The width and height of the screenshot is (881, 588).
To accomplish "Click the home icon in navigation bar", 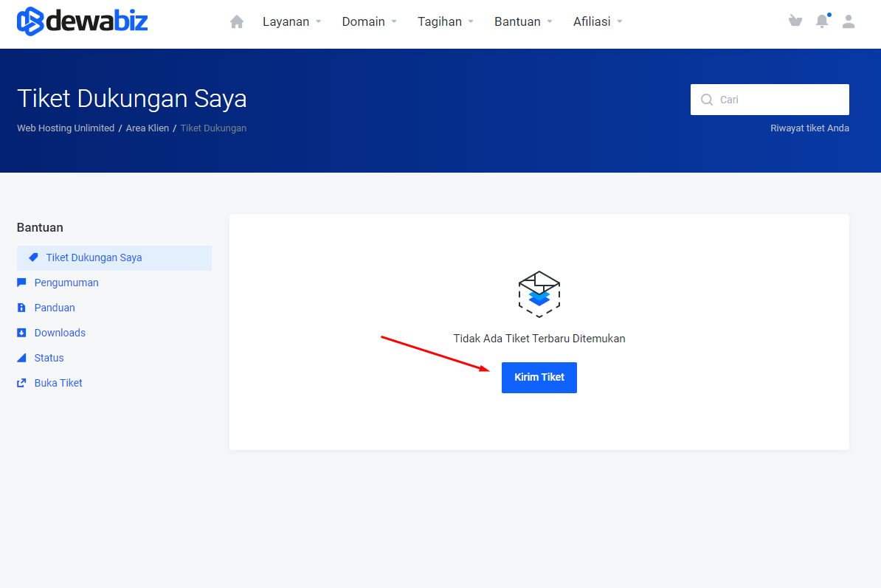I will [237, 22].
